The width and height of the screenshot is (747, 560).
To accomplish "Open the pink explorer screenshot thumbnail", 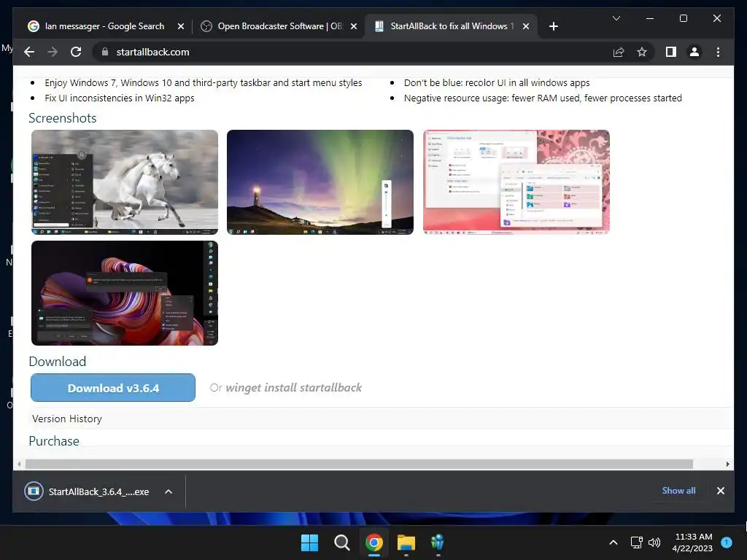I will tap(516, 182).
